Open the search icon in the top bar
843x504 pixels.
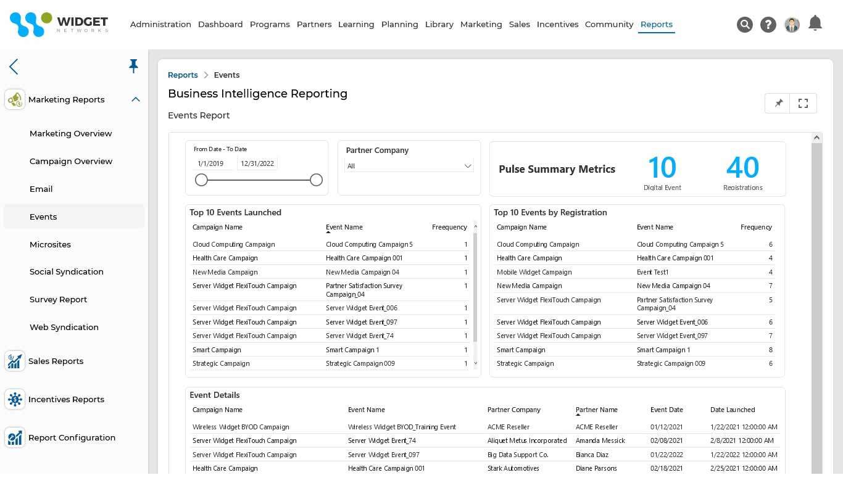point(745,25)
